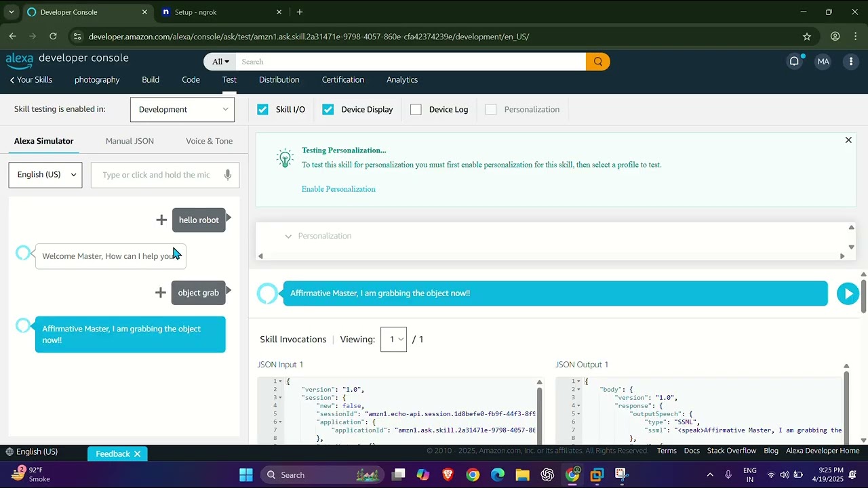This screenshot has height=488, width=868.
Task: Close the Feedback widget
Action: pyautogui.click(x=137, y=454)
